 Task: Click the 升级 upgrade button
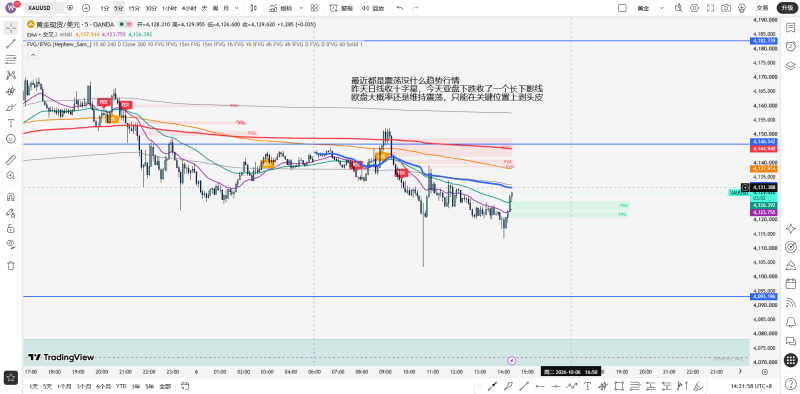pyautogui.click(x=787, y=8)
